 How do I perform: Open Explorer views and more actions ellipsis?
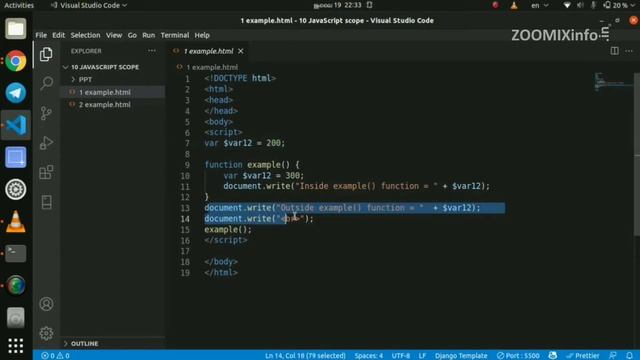pyautogui.click(x=152, y=51)
